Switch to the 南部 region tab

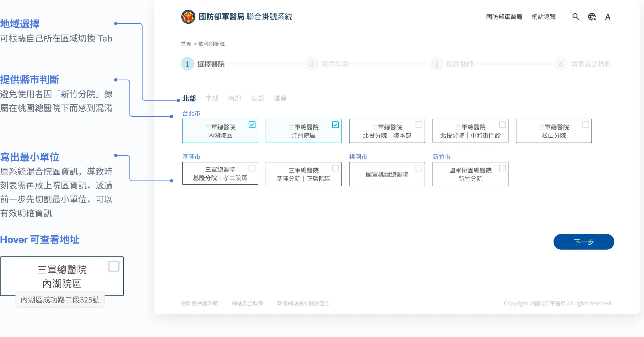(x=235, y=99)
